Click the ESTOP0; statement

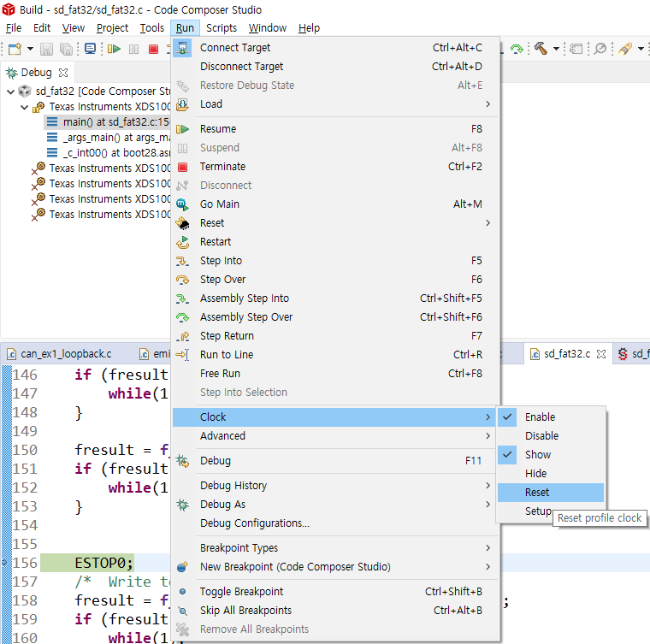click(104, 564)
